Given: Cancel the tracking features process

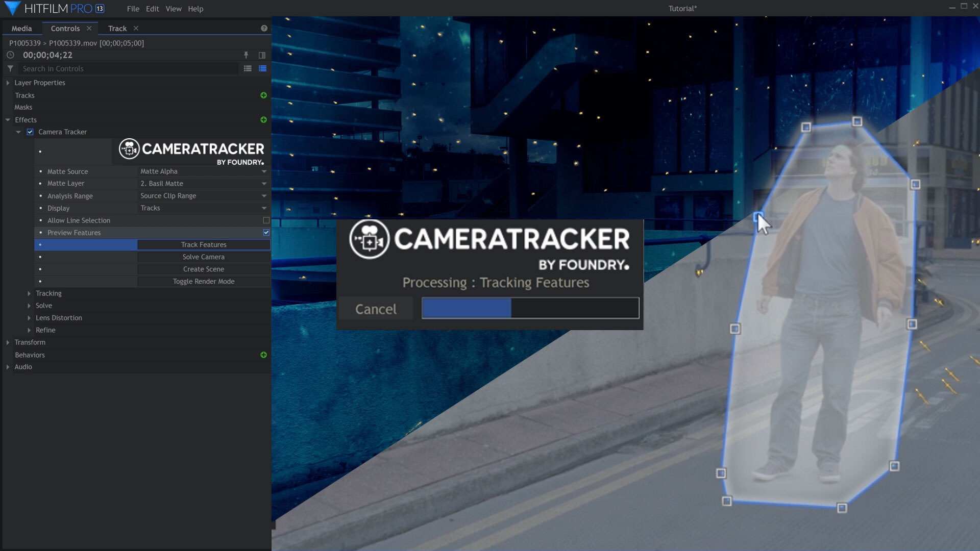Looking at the screenshot, I should [x=376, y=309].
